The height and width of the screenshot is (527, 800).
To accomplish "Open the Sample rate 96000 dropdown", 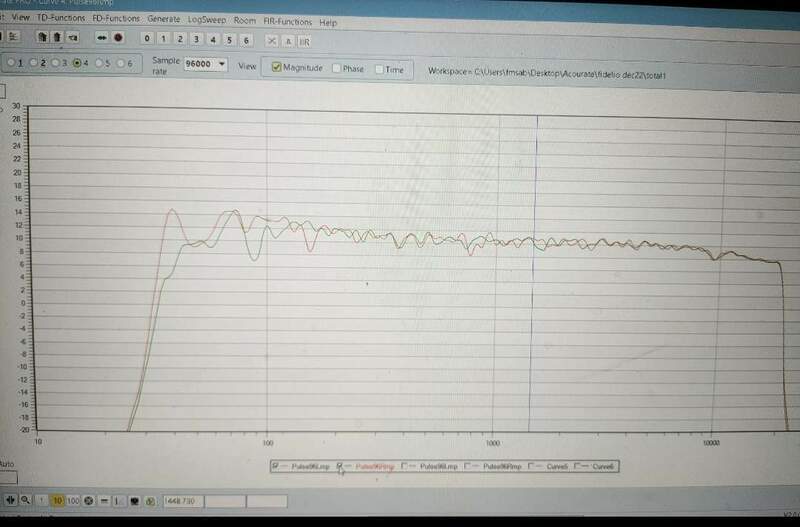I will tap(213, 64).
